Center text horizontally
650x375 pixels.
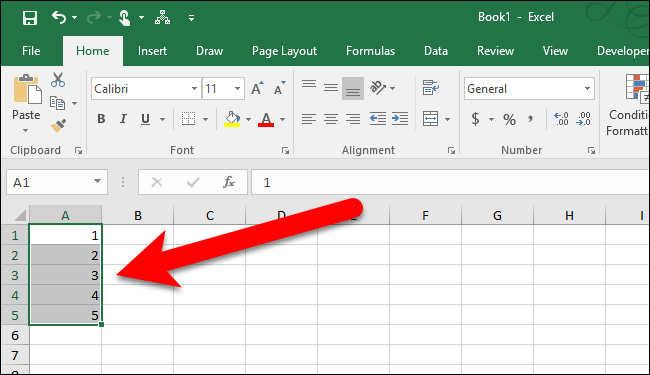coord(331,119)
